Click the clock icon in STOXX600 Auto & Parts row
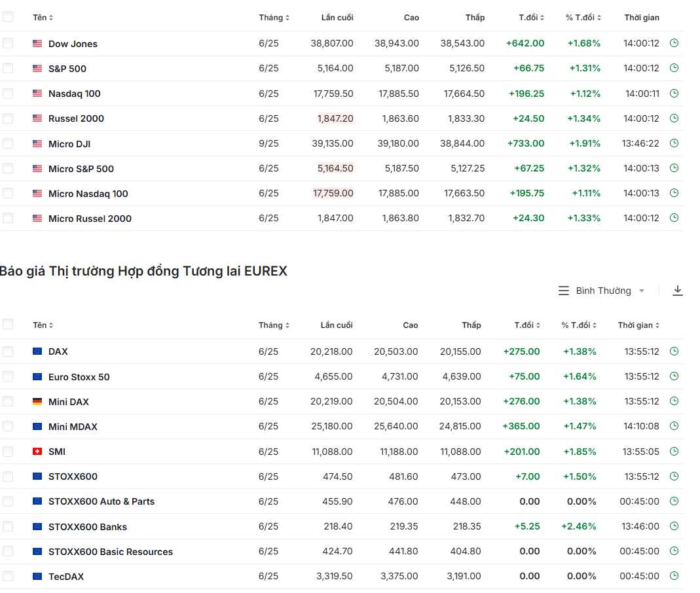This screenshot has width=700, height=593. 674,501
